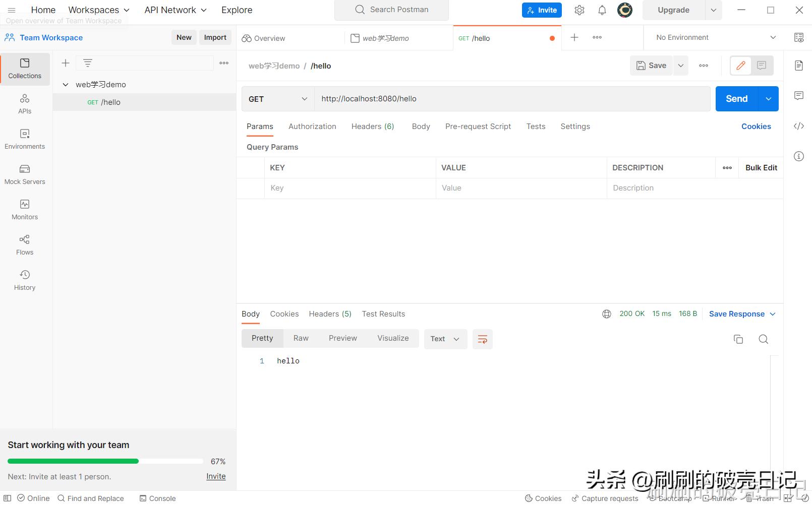Open the code snippet generator panel
The height and width of the screenshot is (505, 812).
(798, 127)
